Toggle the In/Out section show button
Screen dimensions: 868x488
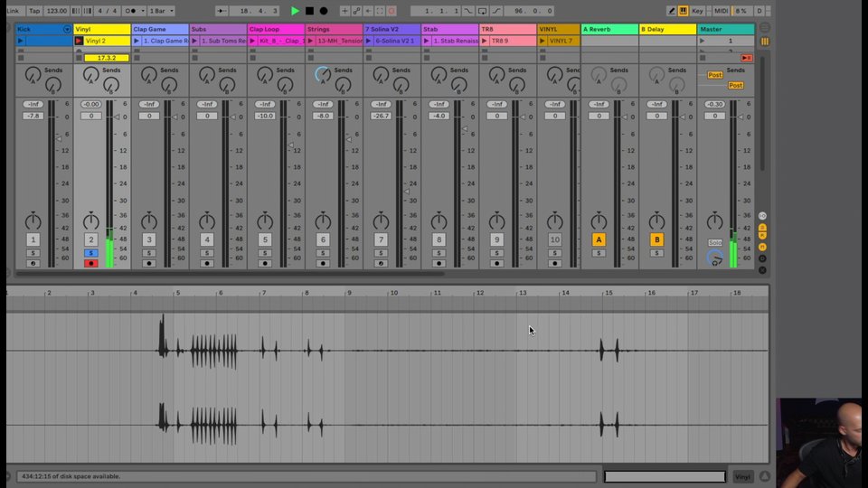pyautogui.click(x=762, y=216)
